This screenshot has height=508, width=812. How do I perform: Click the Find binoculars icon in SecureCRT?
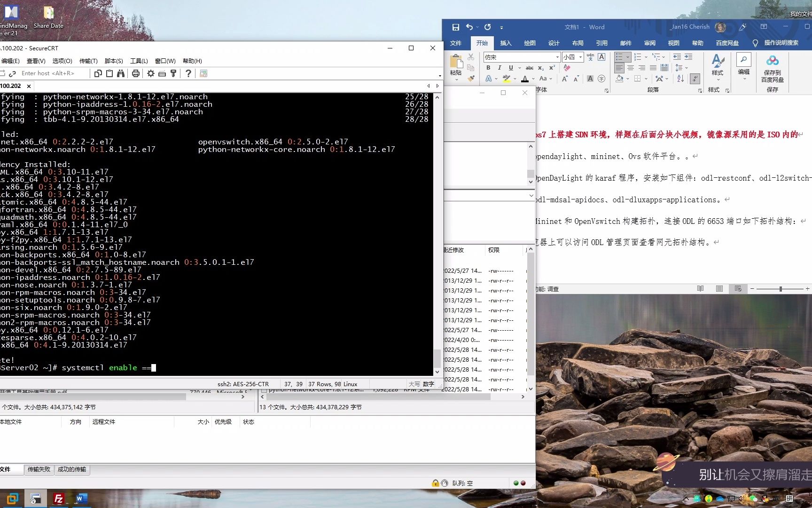tap(121, 73)
